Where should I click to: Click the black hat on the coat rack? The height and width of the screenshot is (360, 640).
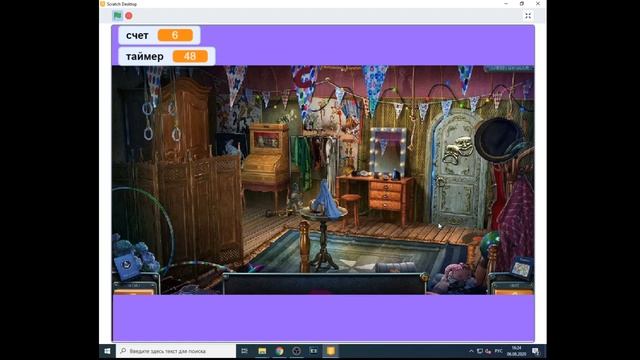(500, 140)
